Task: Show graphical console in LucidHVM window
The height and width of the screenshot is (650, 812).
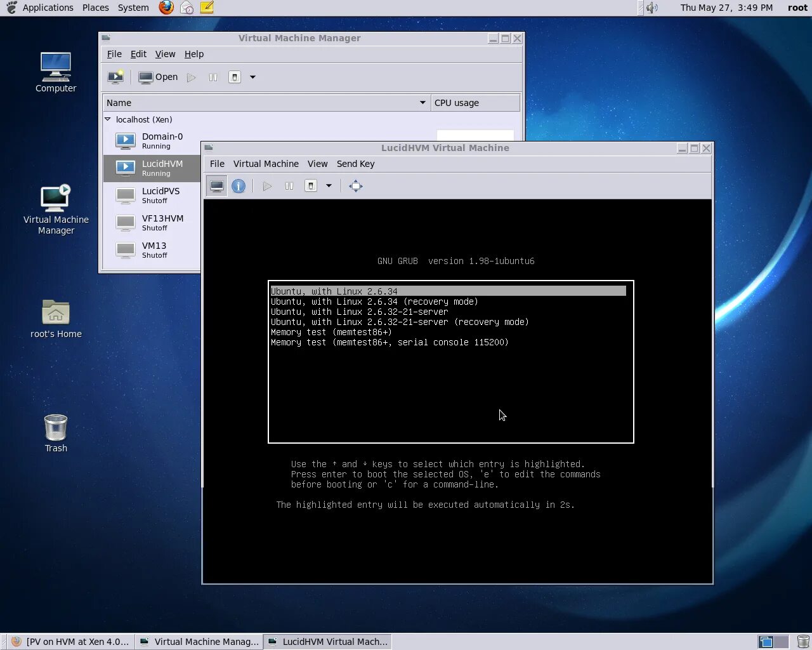Action: tap(217, 186)
